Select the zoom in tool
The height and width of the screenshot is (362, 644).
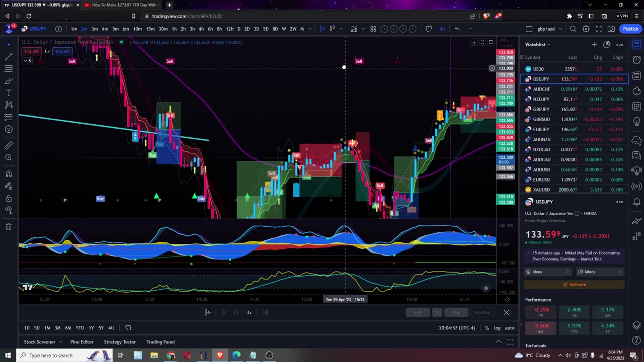pos(9,157)
